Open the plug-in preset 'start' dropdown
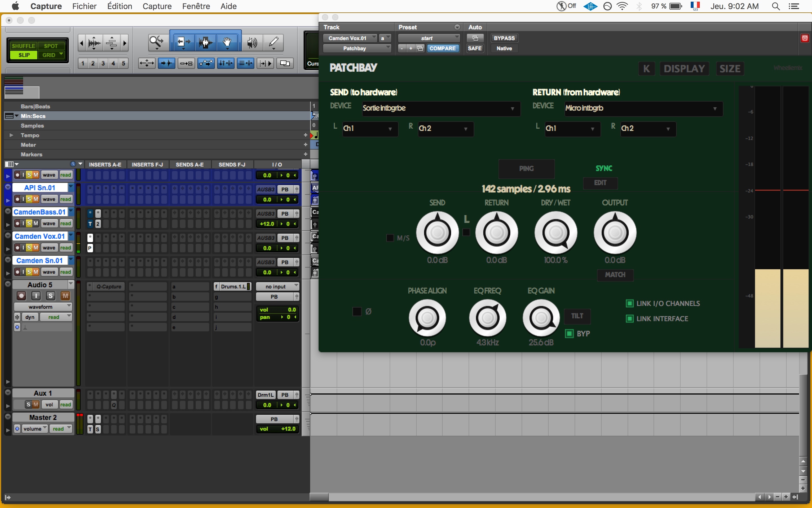This screenshot has height=508, width=812. pos(429,38)
